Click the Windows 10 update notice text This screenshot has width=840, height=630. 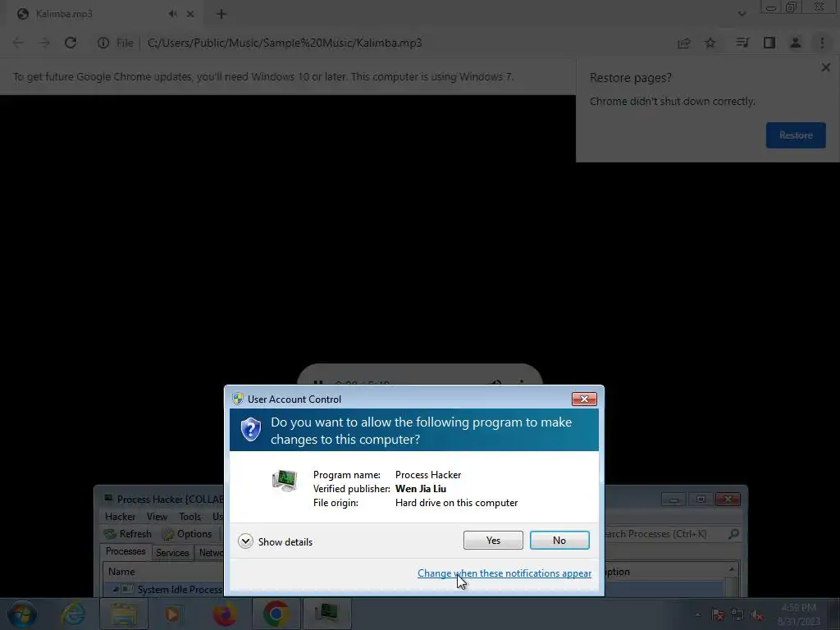(x=263, y=76)
